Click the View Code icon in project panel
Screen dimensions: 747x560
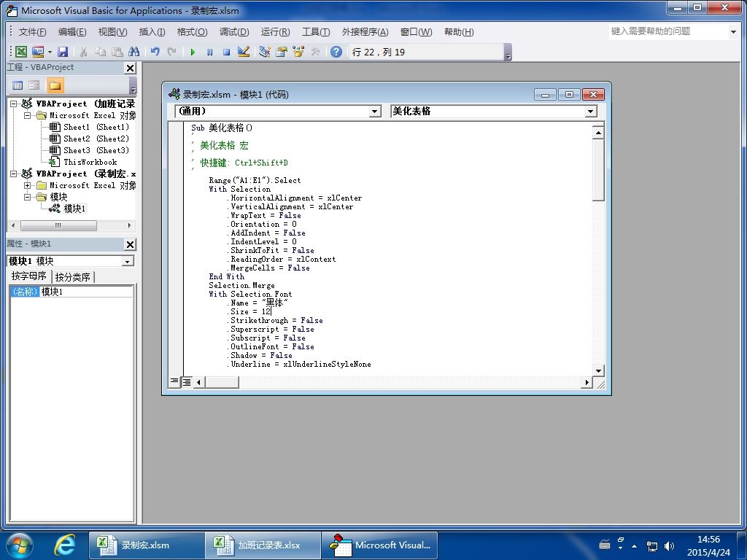click(x=18, y=86)
